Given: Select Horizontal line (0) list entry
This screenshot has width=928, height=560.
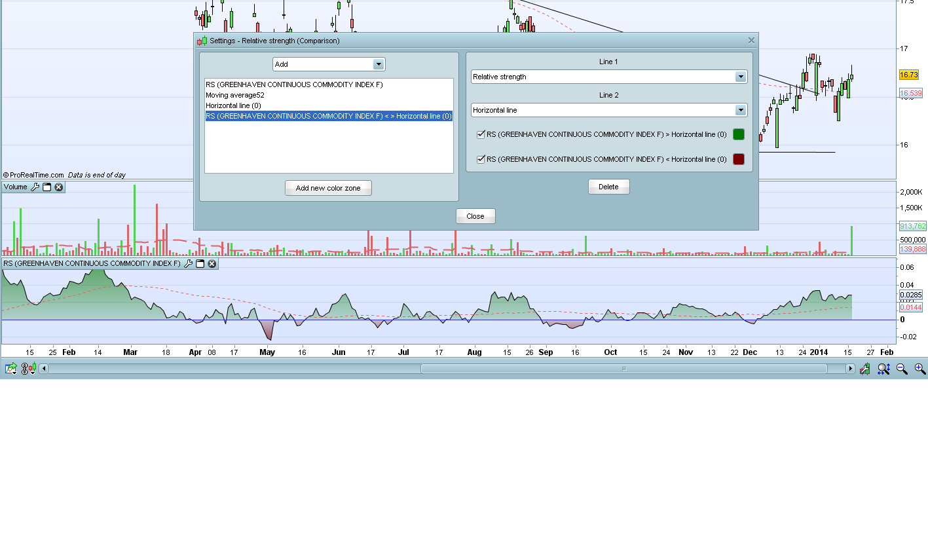Looking at the screenshot, I should 233,105.
